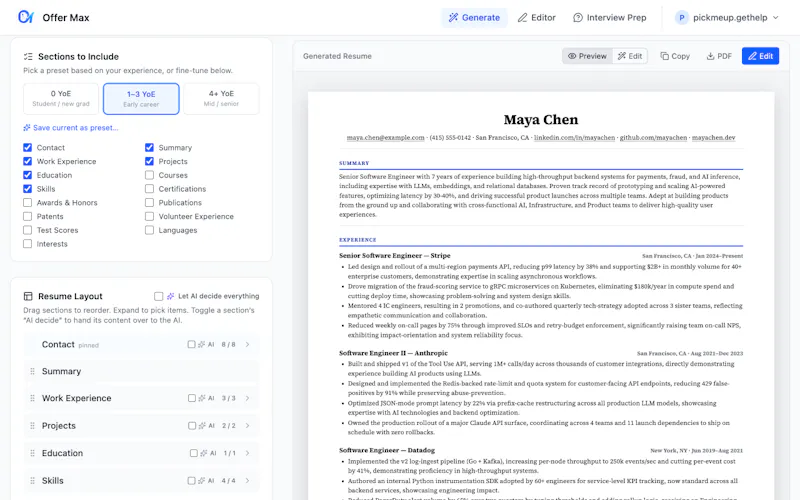Toggle AI decide checkbox for Skills row

[x=191, y=481]
